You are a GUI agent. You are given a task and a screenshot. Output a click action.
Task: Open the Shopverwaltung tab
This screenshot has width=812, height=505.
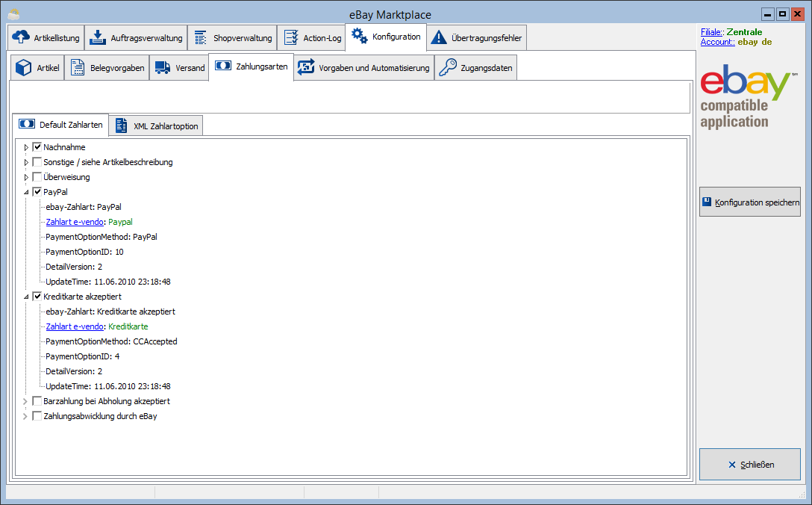tap(232, 37)
